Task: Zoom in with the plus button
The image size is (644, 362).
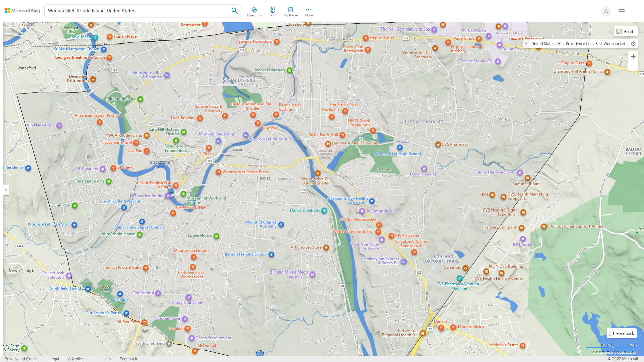Action: [x=633, y=56]
